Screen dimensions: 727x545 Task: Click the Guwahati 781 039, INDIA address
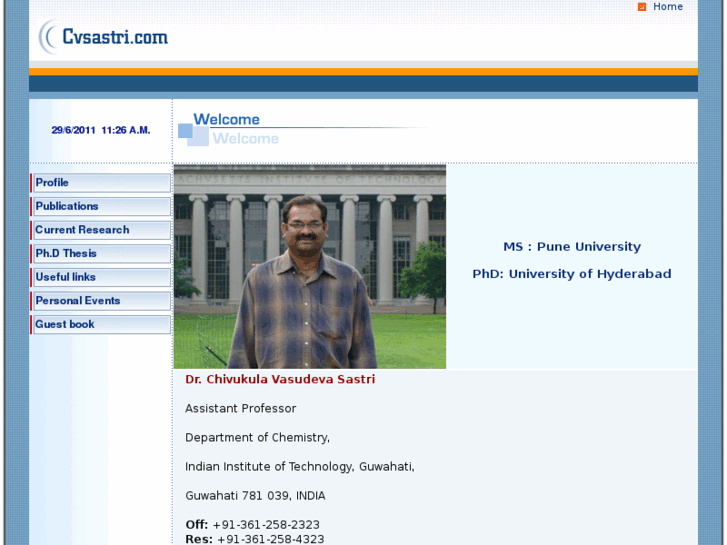click(x=255, y=496)
